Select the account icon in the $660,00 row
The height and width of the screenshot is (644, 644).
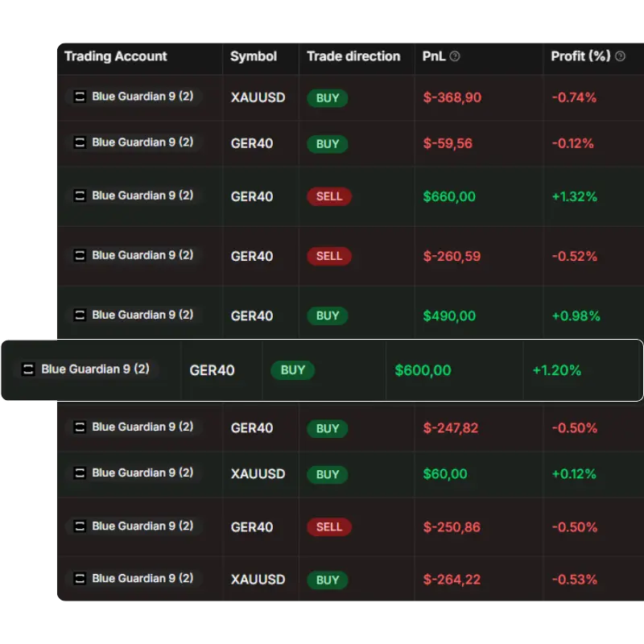(x=80, y=196)
